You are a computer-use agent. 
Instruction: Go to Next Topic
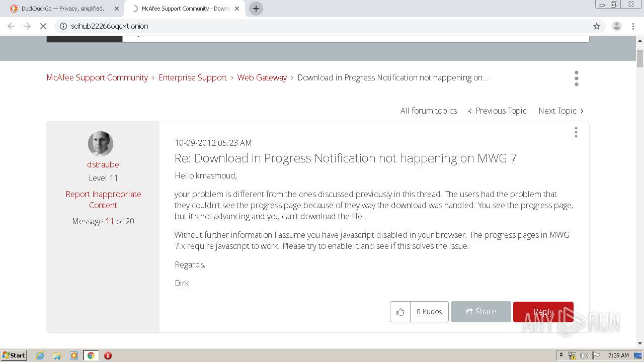[561, 111]
